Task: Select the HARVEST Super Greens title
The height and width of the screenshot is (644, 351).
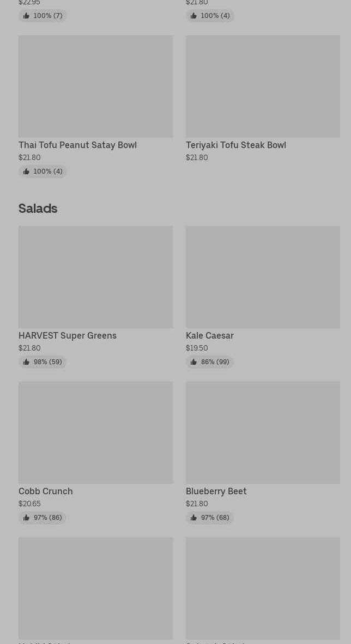Action: [68, 336]
